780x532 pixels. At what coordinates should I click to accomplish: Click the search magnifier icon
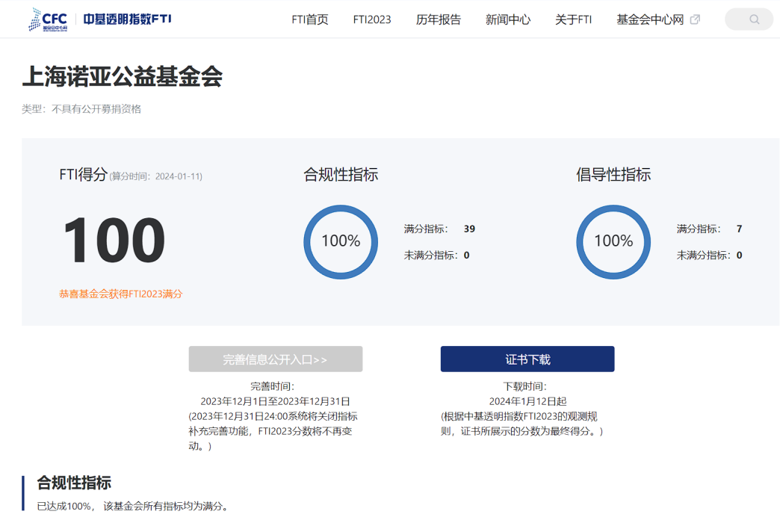pyautogui.click(x=754, y=19)
